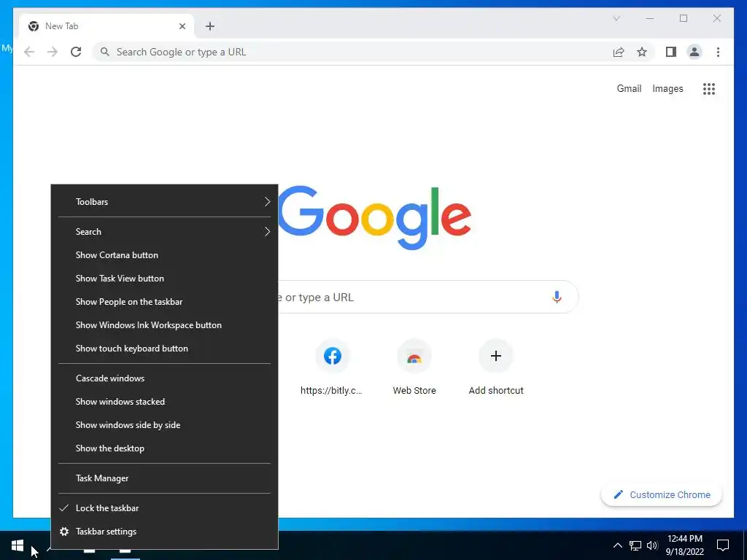The width and height of the screenshot is (747, 560).
Task: Open Chrome side panel icon
Action: pyautogui.click(x=671, y=52)
